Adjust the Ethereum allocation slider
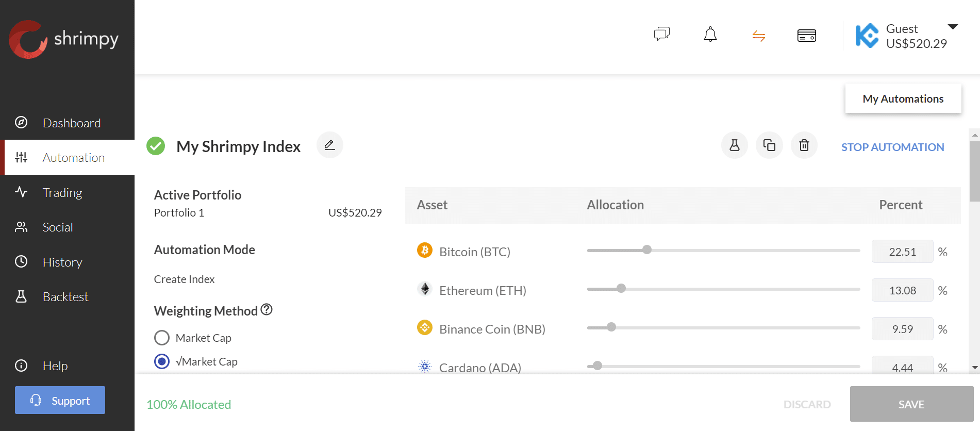Viewport: 980px width, 431px height. [x=621, y=289]
